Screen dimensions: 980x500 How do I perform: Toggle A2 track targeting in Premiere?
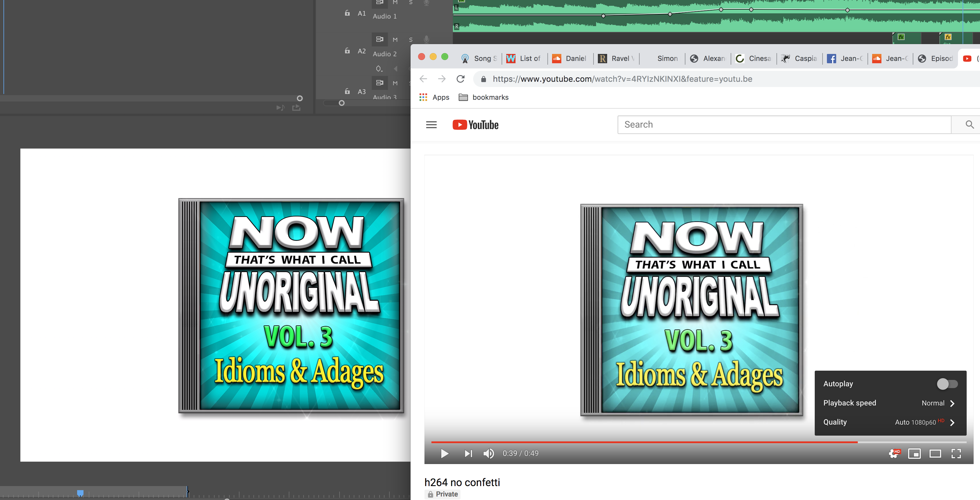point(362,51)
